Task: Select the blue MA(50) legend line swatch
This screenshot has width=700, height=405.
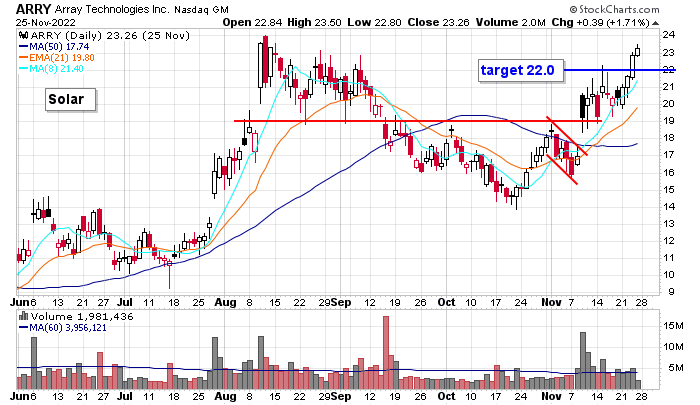Action: point(23,46)
